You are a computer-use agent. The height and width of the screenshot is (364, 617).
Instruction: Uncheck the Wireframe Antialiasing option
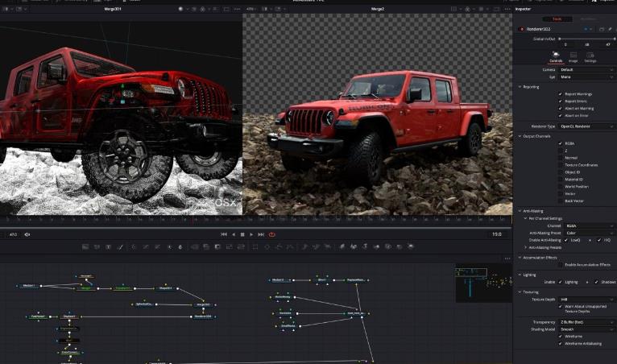pos(561,344)
